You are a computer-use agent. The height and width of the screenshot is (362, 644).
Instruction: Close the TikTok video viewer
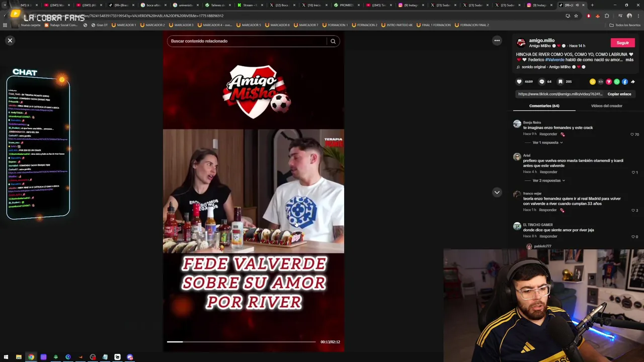point(10,40)
